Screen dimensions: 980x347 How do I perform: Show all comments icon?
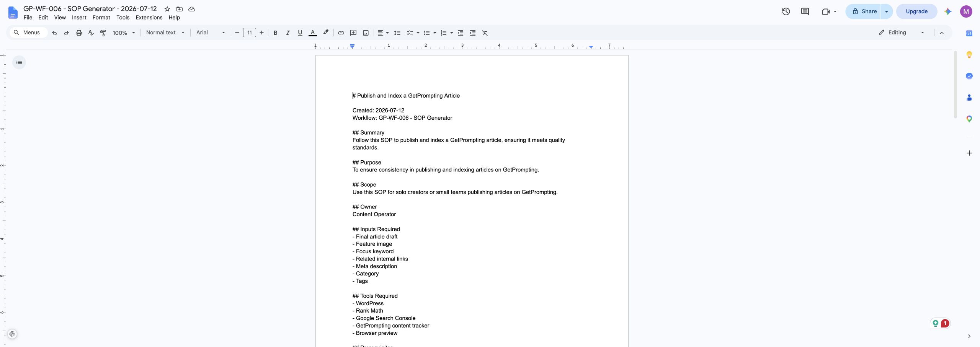click(805, 11)
